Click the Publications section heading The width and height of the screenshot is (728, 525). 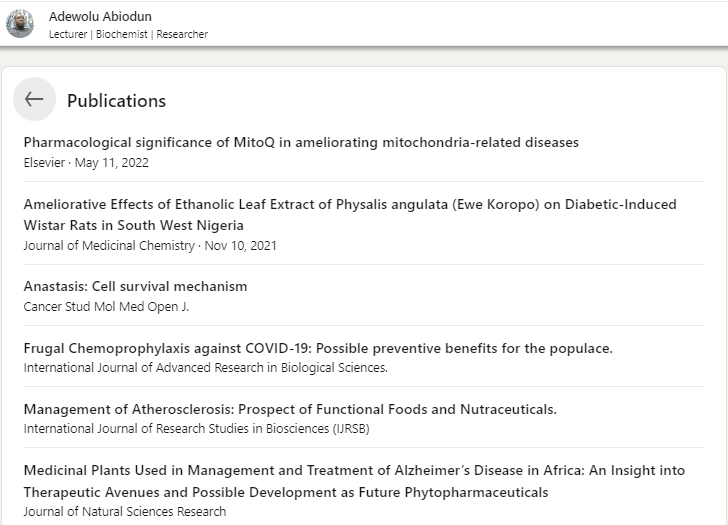tap(117, 101)
